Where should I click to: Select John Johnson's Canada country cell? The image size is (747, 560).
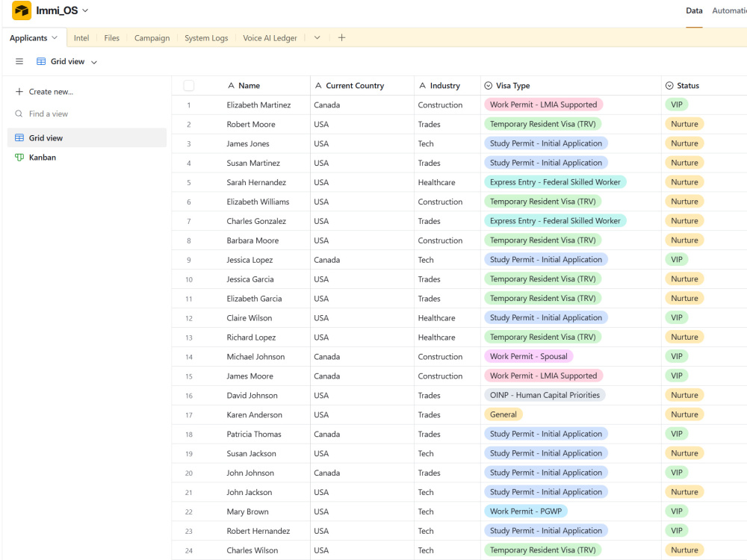coord(362,473)
